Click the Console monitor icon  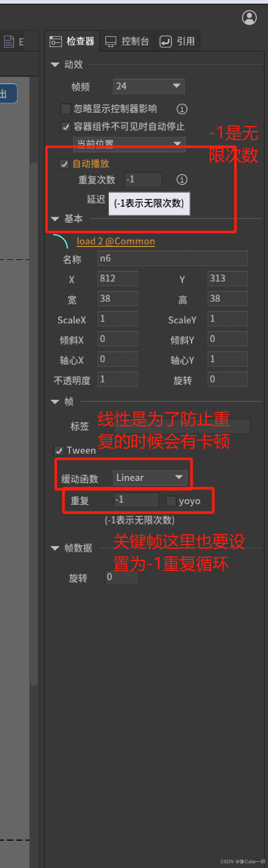(111, 42)
